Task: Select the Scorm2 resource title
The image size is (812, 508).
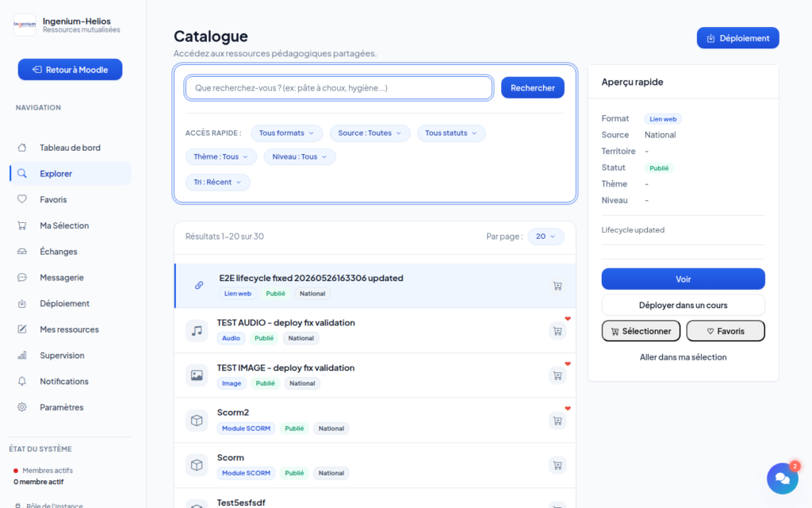Action: [x=233, y=413]
